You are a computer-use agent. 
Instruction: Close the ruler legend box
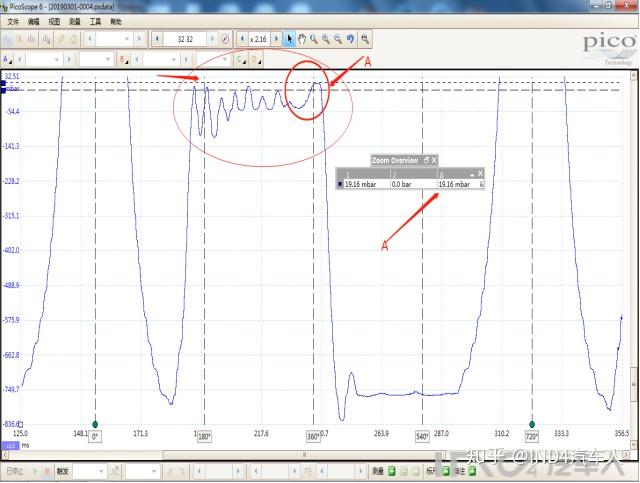click(480, 173)
